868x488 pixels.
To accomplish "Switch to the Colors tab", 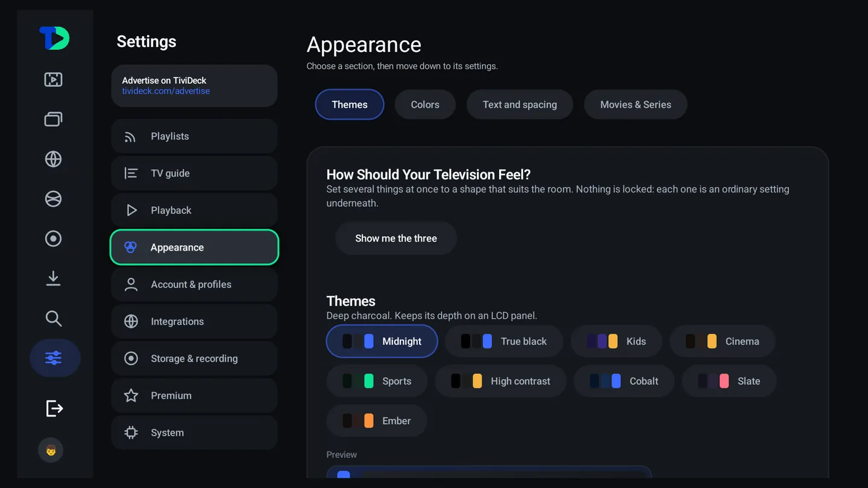I will pos(425,104).
